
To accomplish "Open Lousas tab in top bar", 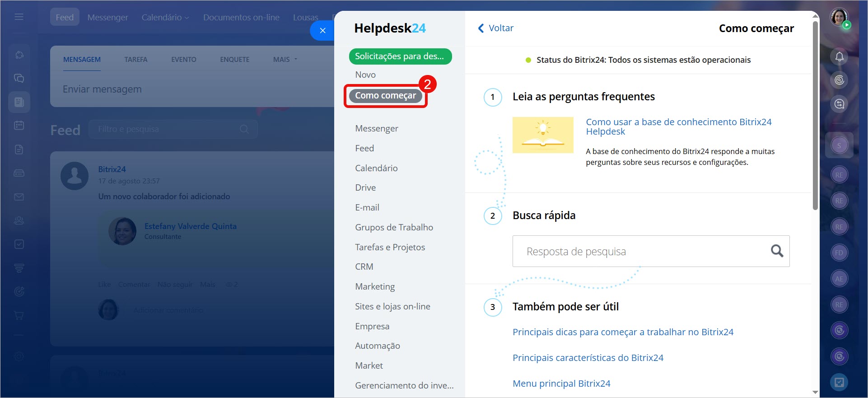I will pos(306,17).
